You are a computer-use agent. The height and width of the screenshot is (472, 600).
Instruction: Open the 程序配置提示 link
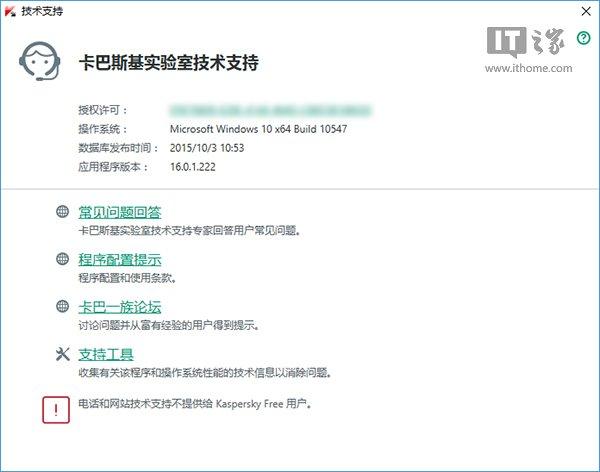coord(120,260)
